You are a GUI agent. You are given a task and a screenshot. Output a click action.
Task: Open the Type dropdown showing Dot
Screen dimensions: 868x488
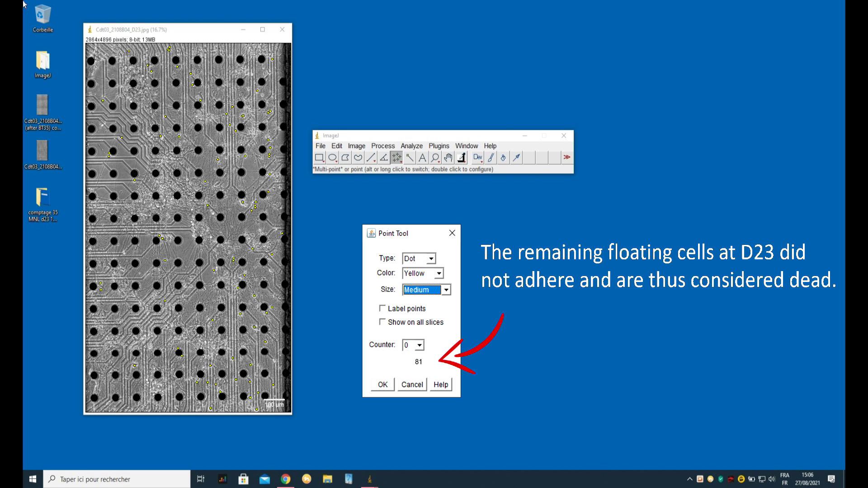(431, 258)
